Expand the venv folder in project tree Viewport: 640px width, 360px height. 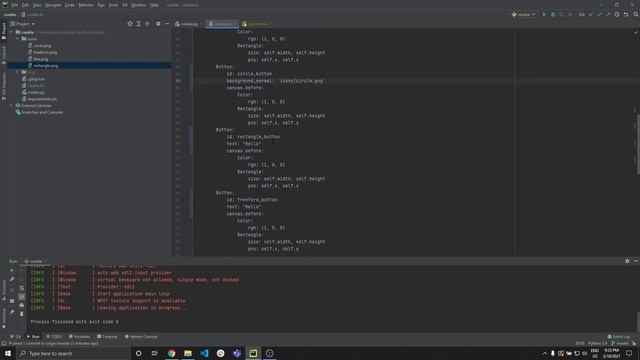click(18, 72)
